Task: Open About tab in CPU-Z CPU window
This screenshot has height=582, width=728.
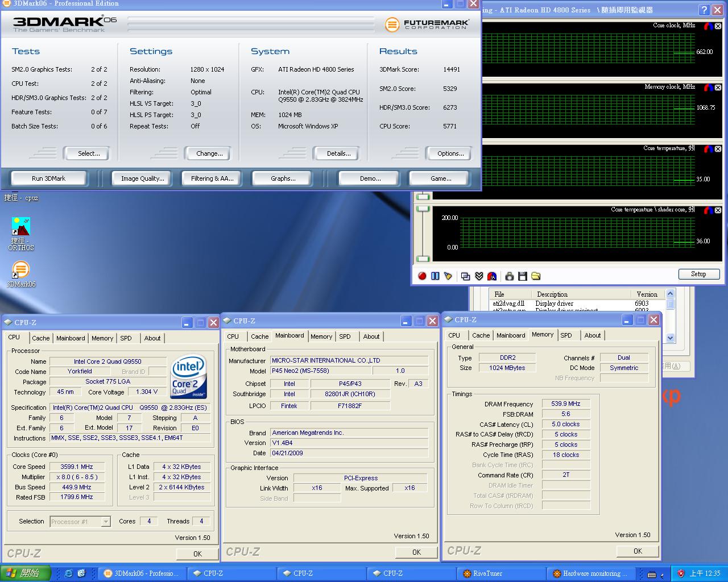Action: coord(152,338)
